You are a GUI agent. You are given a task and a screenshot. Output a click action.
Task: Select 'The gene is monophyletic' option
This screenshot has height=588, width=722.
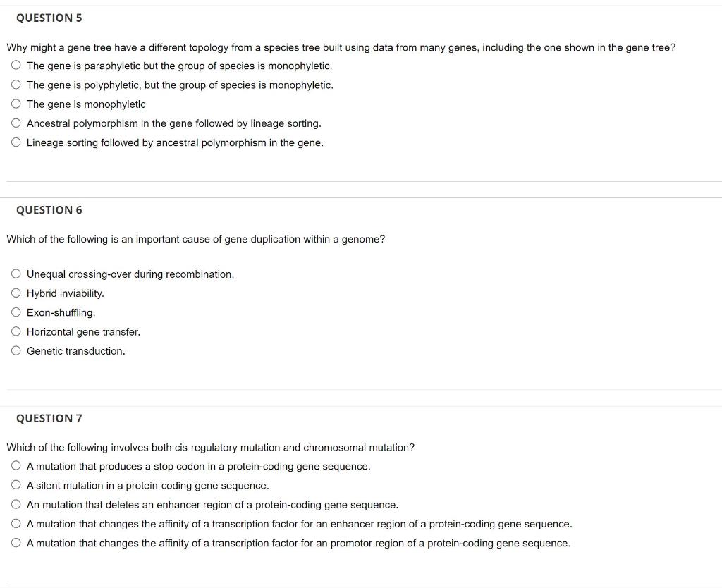pyautogui.click(x=16, y=104)
